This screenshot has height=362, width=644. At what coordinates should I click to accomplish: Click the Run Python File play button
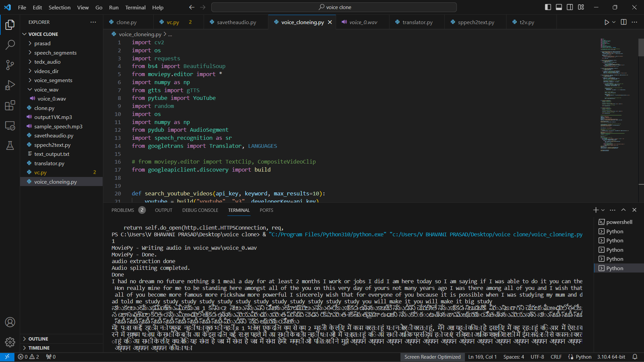(606, 22)
